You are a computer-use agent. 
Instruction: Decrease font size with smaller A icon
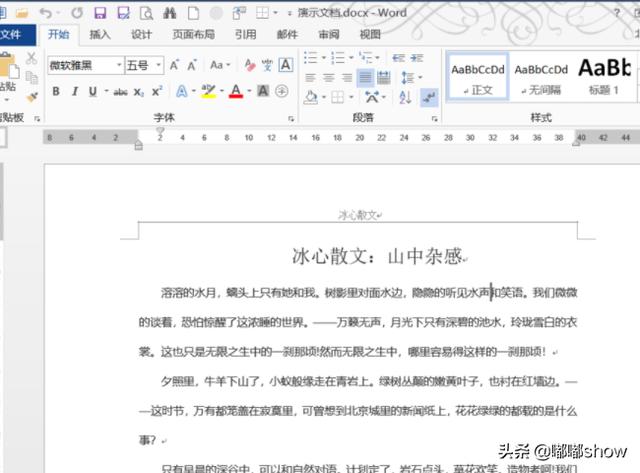tap(192, 65)
